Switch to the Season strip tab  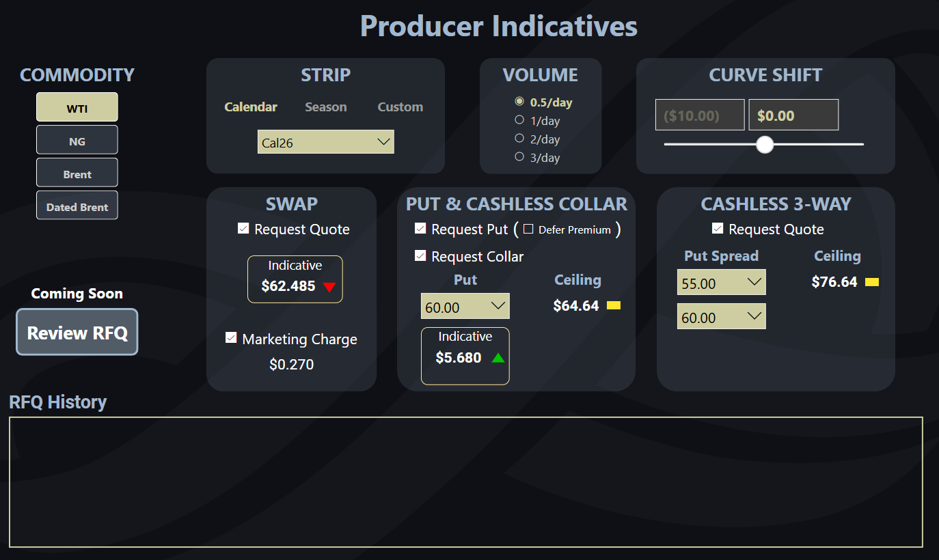pos(326,107)
